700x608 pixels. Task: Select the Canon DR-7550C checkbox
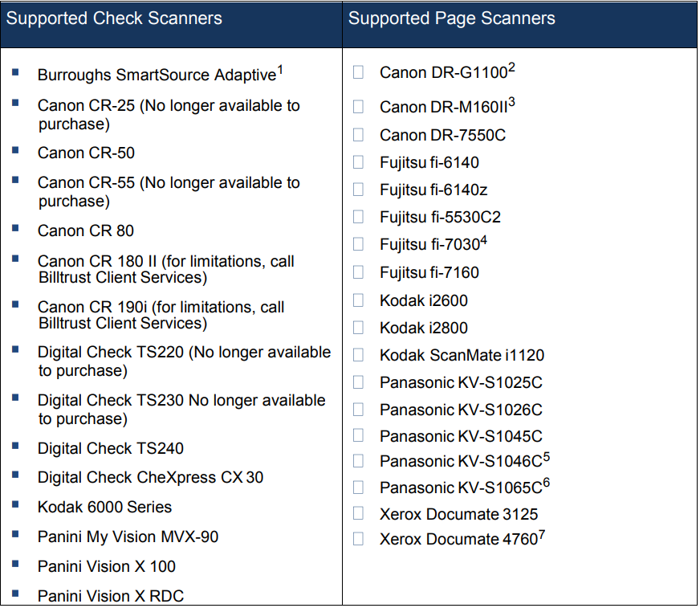(x=359, y=135)
